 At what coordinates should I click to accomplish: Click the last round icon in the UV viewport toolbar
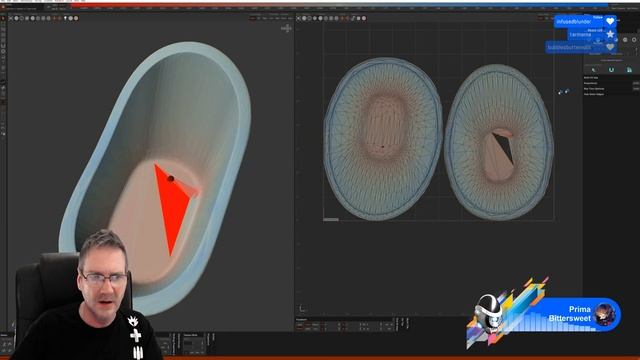[364, 18]
